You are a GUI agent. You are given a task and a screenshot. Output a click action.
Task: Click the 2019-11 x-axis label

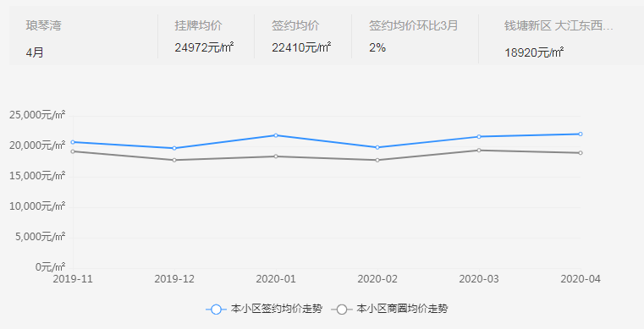(73, 279)
